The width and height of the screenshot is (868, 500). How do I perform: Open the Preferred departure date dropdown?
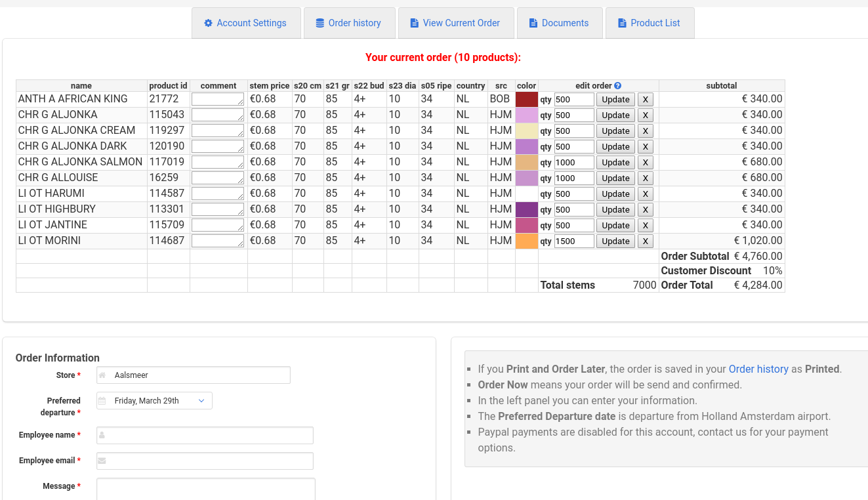pyautogui.click(x=201, y=401)
